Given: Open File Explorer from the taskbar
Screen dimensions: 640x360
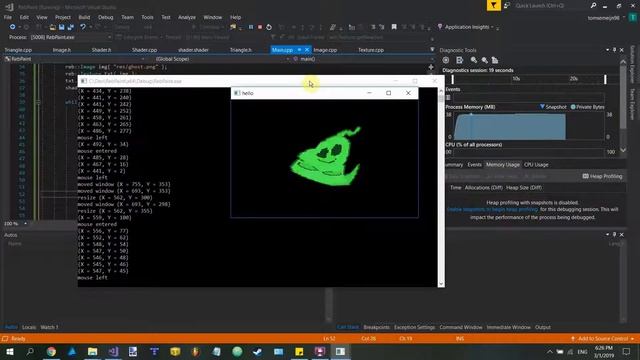Looking at the screenshot, I should click(93, 351).
